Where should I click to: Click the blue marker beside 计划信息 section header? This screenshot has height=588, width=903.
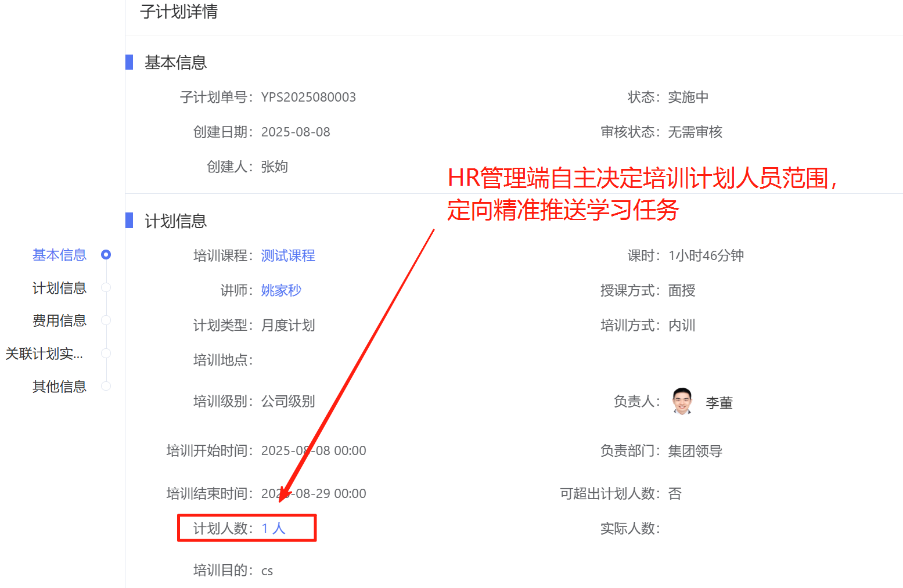point(129,221)
